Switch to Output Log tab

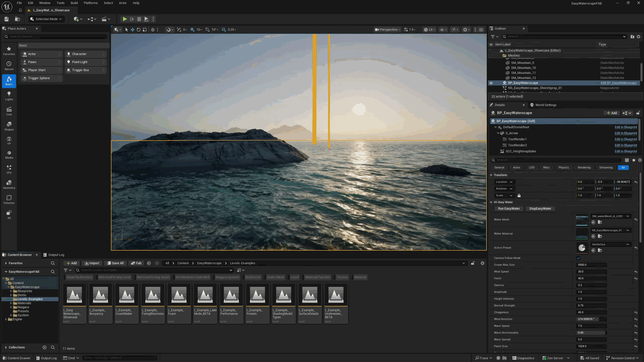point(54,255)
